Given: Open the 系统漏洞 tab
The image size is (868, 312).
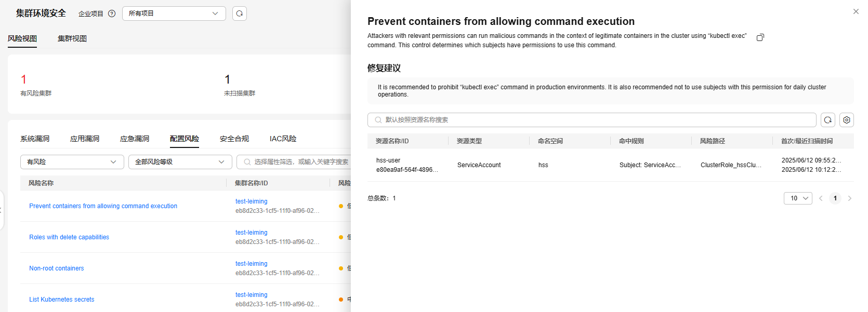Looking at the screenshot, I should click(x=35, y=139).
